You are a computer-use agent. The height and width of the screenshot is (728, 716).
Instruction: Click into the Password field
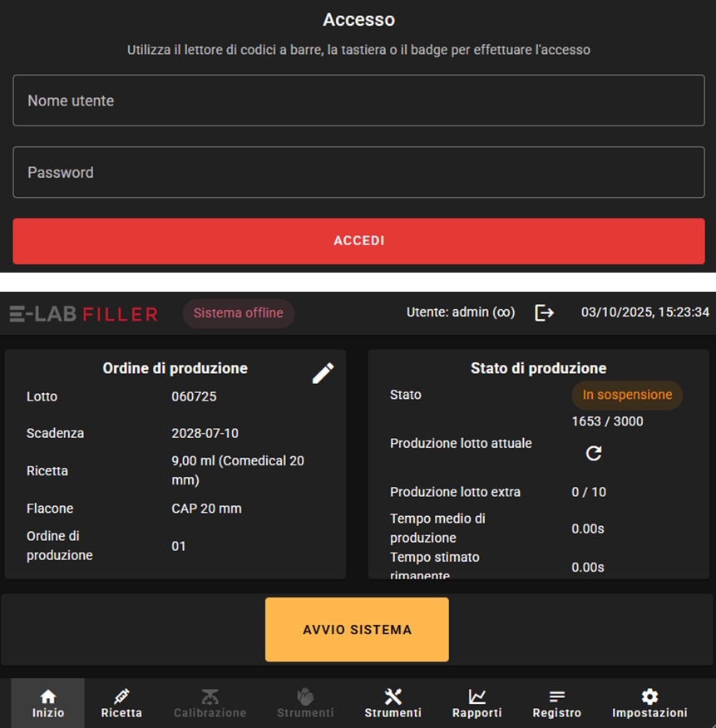pyautogui.click(x=358, y=173)
